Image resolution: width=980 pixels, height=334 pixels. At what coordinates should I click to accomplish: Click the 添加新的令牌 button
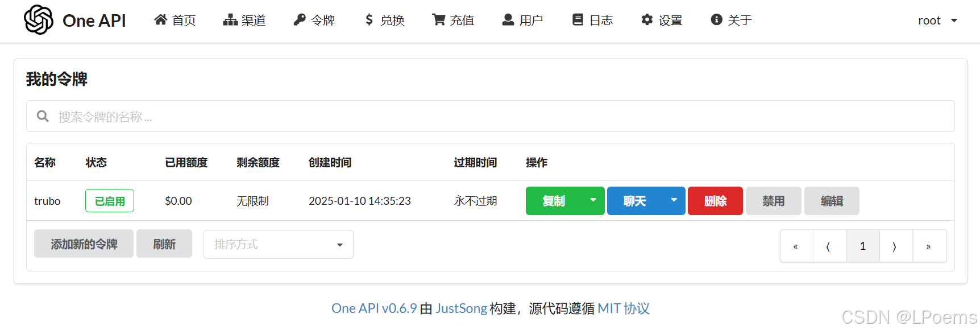[84, 244]
